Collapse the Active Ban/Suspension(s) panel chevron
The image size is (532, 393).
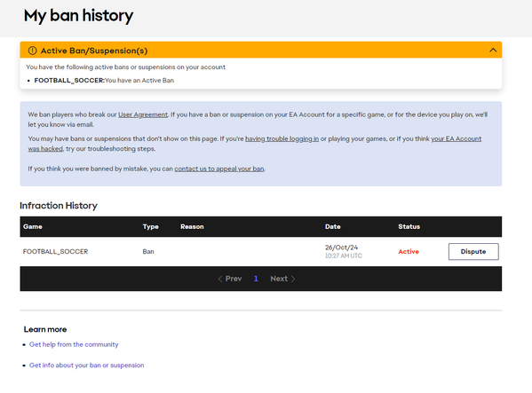[x=493, y=51]
